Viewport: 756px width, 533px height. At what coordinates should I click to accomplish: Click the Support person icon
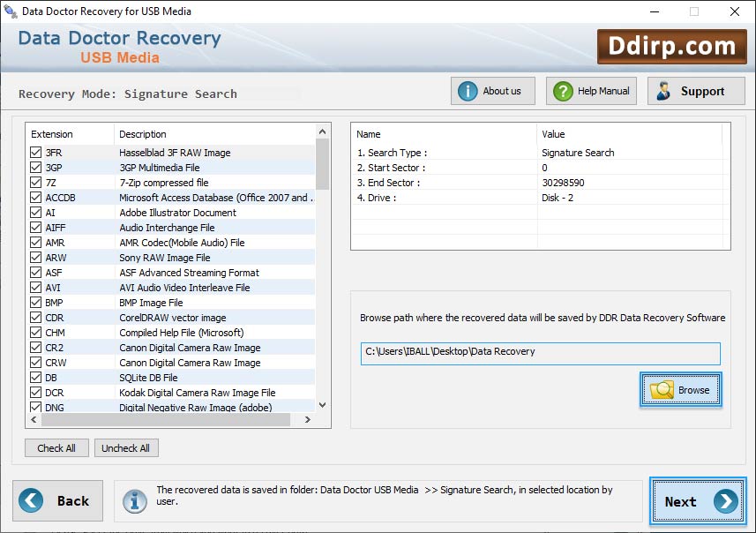point(663,91)
